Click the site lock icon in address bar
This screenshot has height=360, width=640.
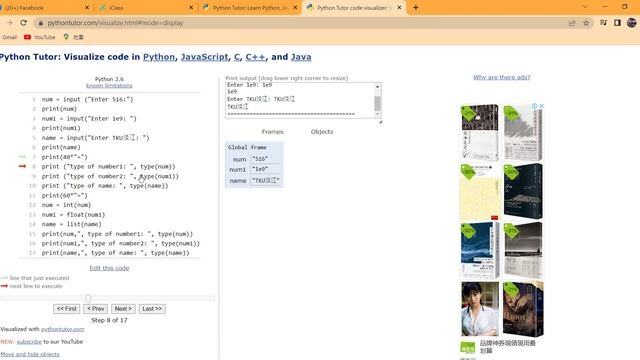tap(40, 23)
